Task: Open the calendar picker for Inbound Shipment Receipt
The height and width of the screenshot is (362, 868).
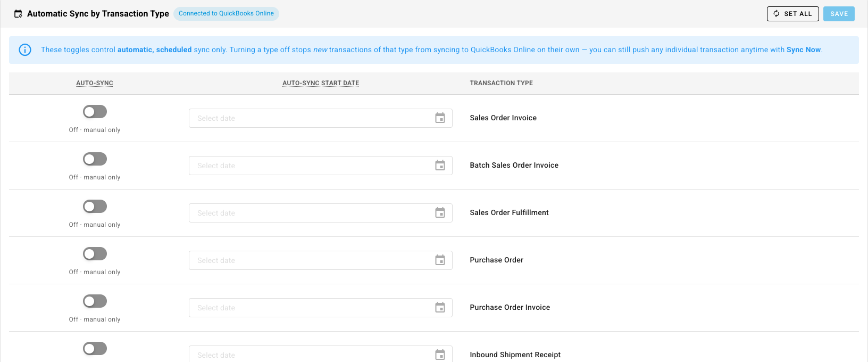Action: coord(440,355)
